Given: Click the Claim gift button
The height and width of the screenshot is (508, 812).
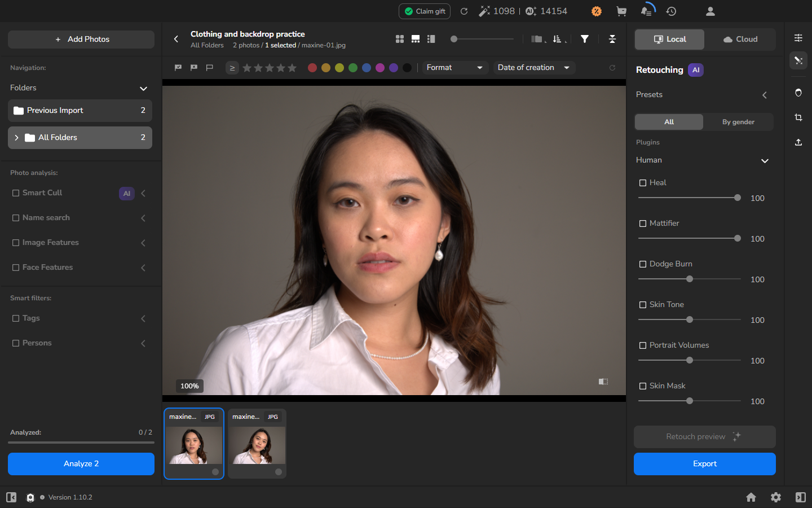Looking at the screenshot, I should pyautogui.click(x=425, y=11).
